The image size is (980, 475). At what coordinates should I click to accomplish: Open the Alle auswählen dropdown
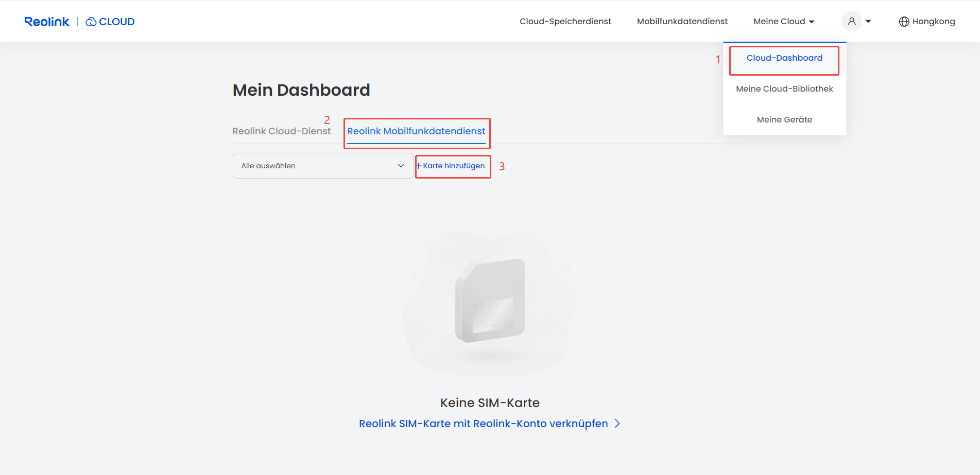(323, 166)
